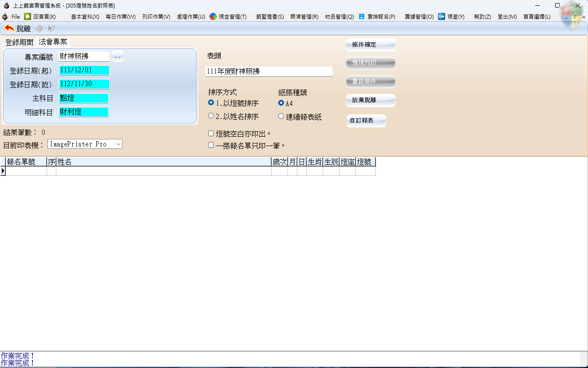588x368 pixels.
Task: Click the temple system logo in the title bar
Action: (5, 6)
